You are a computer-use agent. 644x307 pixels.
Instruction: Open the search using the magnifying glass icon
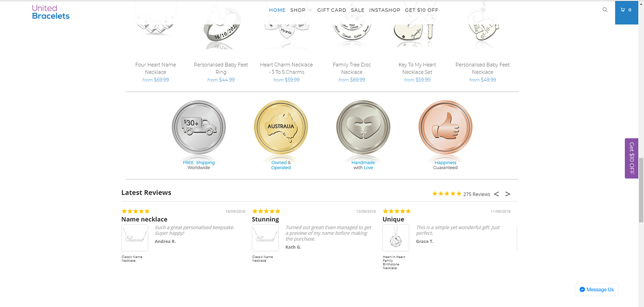(x=605, y=9)
